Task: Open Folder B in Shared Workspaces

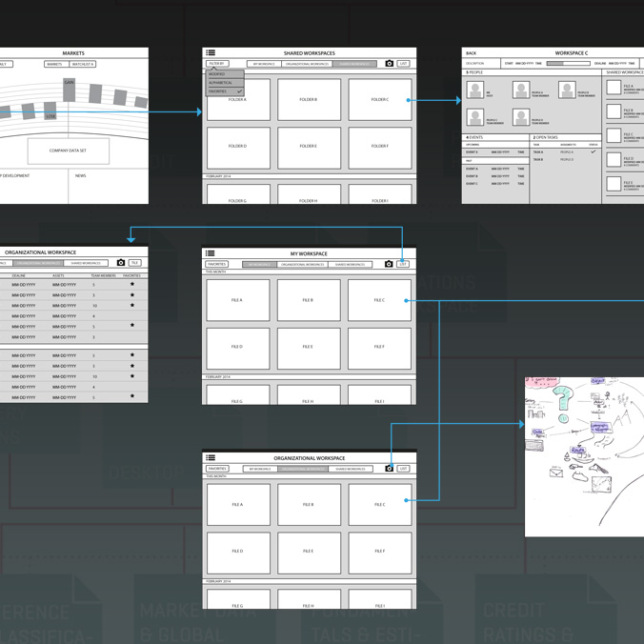Action: pos(309,99)
